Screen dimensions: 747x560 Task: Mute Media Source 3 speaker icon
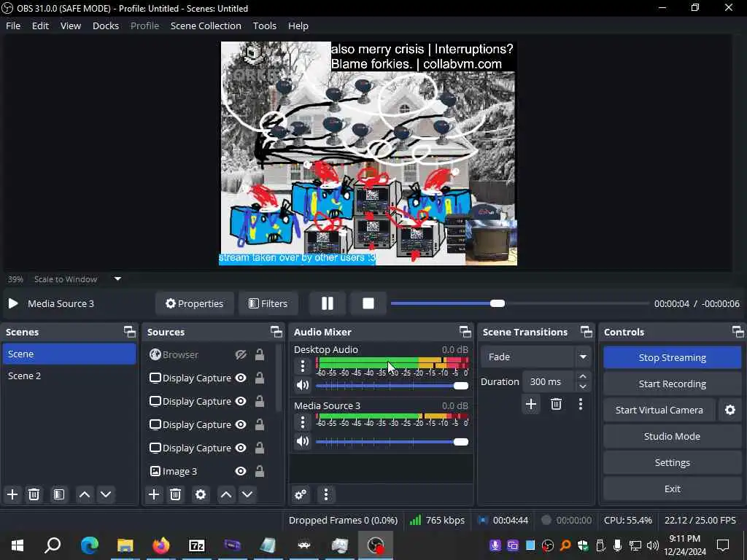303,441
